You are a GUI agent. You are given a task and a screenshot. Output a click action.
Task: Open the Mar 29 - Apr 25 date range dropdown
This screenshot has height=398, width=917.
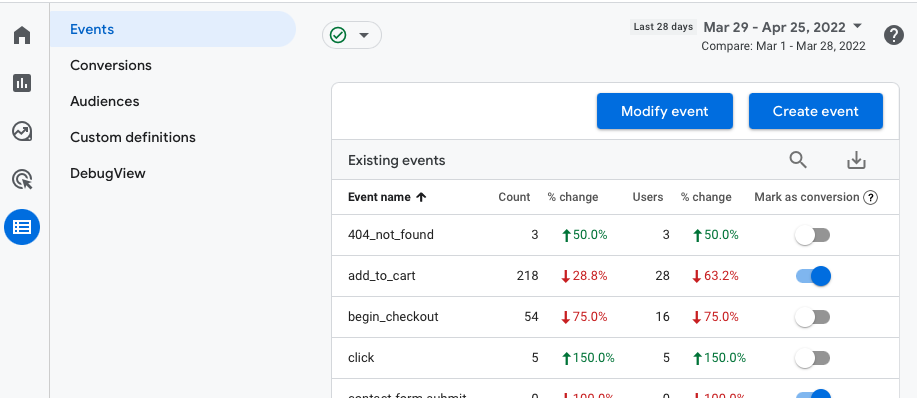[x=783, y=27]
